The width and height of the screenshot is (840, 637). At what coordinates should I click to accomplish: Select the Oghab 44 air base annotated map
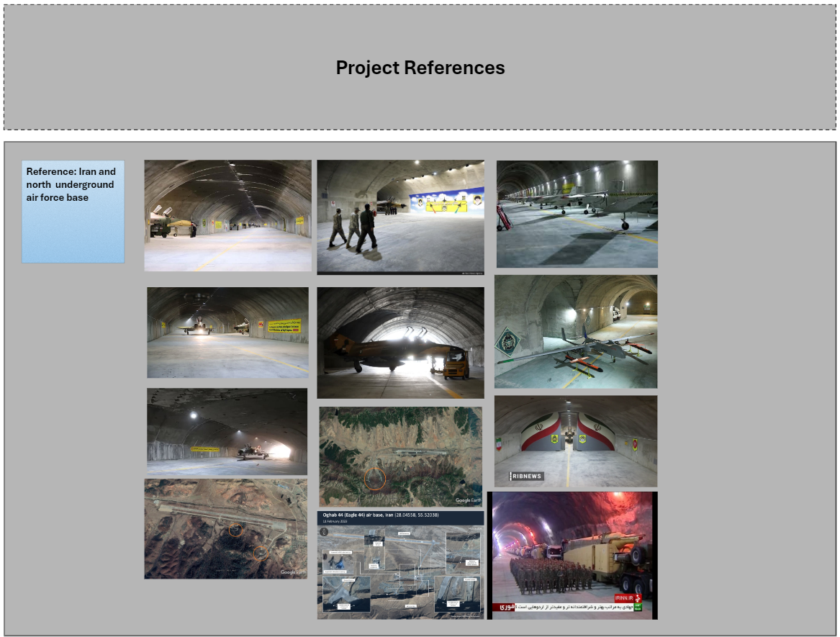[x=401, y=565]
